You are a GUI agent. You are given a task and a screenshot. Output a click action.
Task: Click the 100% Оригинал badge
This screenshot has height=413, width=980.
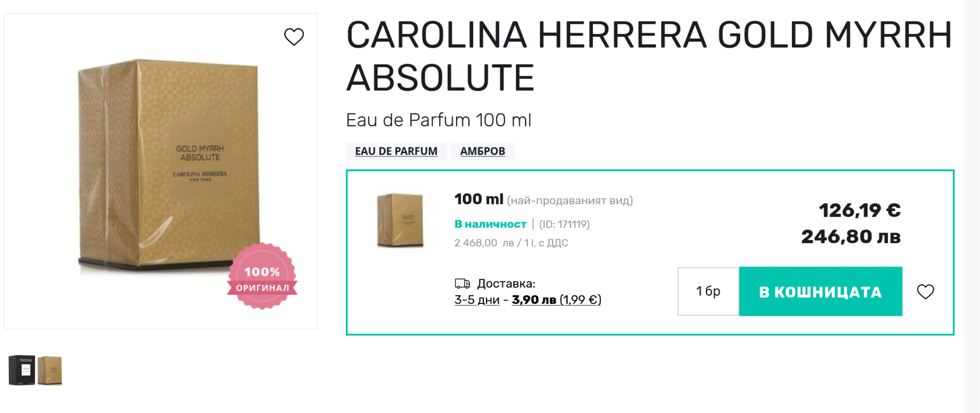coord(262,277)
